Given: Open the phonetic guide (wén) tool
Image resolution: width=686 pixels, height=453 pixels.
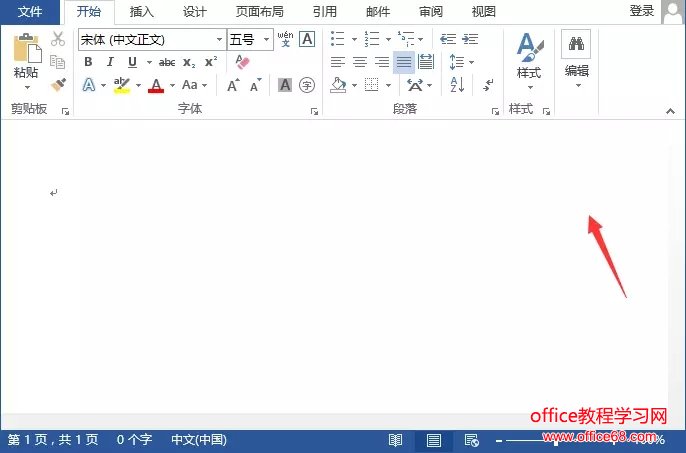Looking at the screenshot, I should click(285, 39).
